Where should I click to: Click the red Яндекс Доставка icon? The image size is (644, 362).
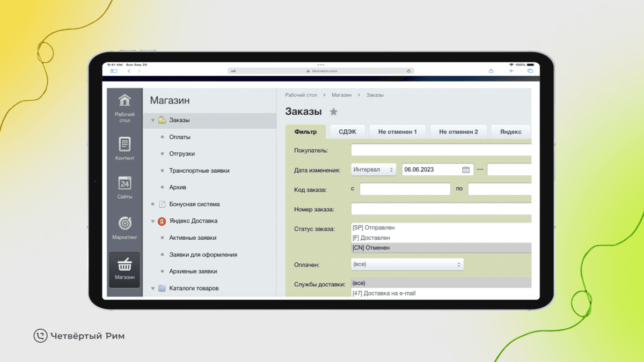pos(162,221)
